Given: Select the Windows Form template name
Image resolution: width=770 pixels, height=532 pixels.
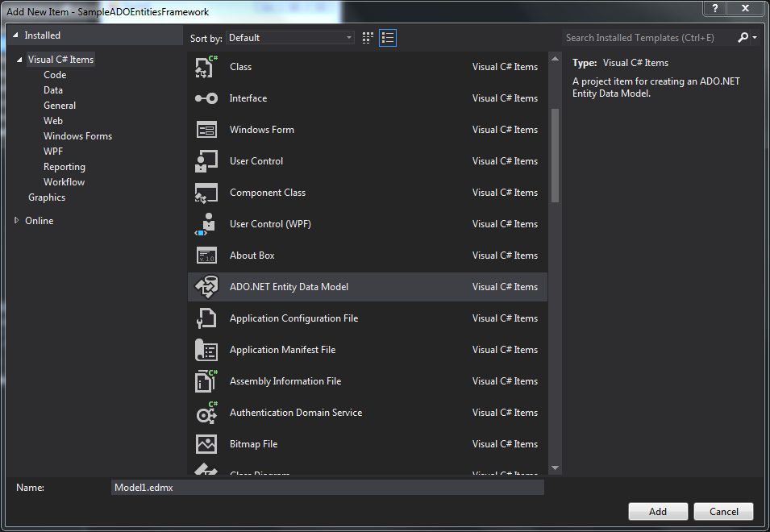Looking at the screenshot, I should [x=262, y=130].
